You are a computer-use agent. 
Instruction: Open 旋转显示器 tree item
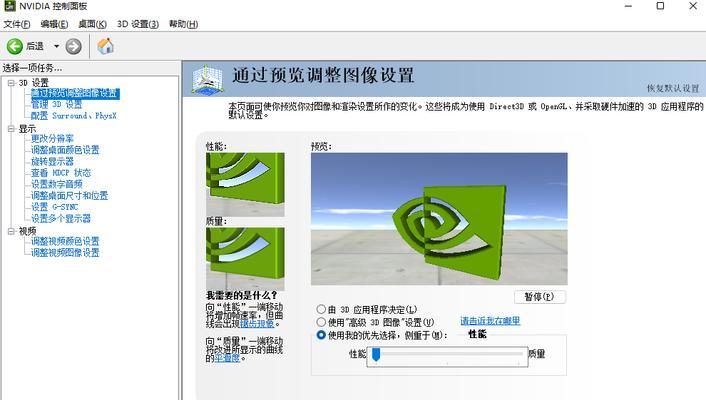click(52, 161)
